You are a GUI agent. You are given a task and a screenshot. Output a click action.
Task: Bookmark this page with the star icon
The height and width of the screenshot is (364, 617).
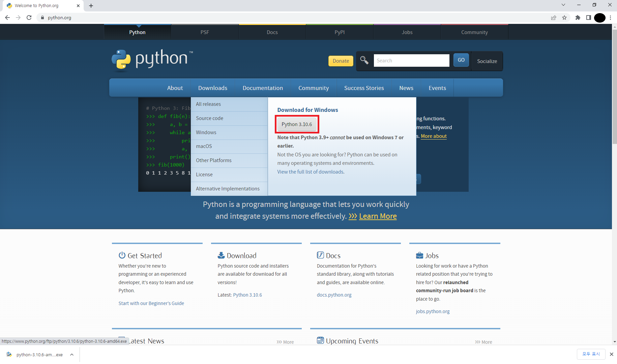(564, 18)
